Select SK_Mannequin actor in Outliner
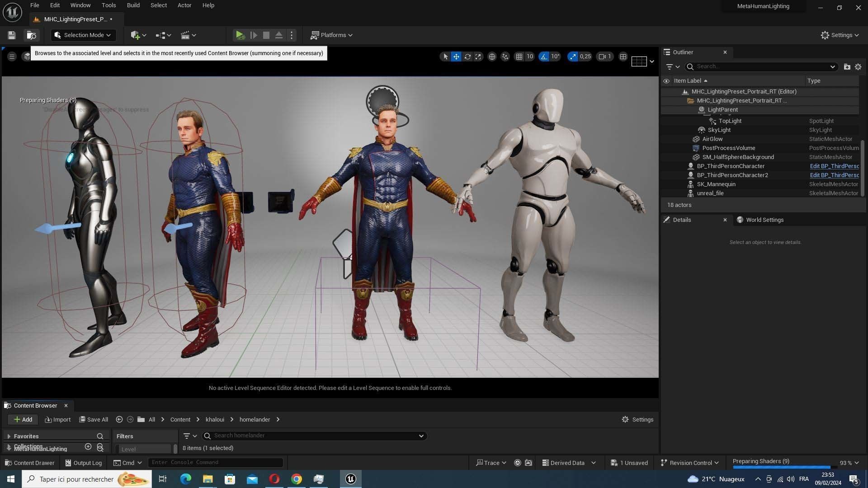Viewport: 868px width, 488px height. [x=716, y=184]
